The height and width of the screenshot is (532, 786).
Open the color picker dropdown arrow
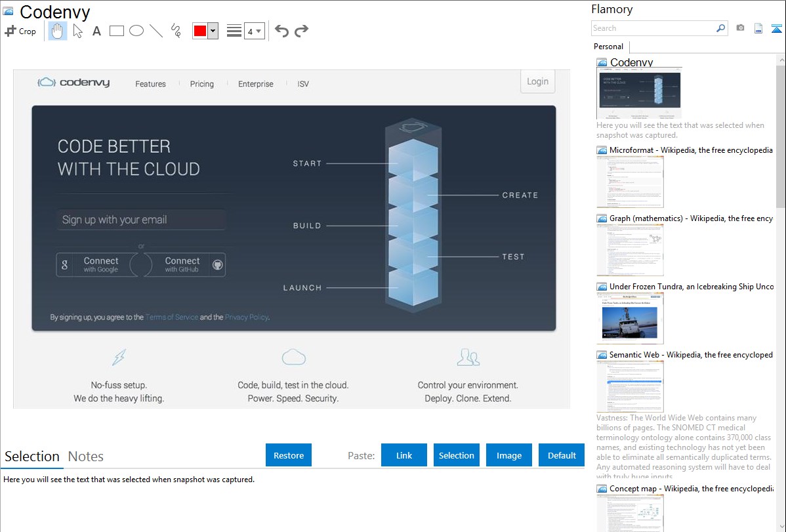pyautogui.click(x=213, y=31)
